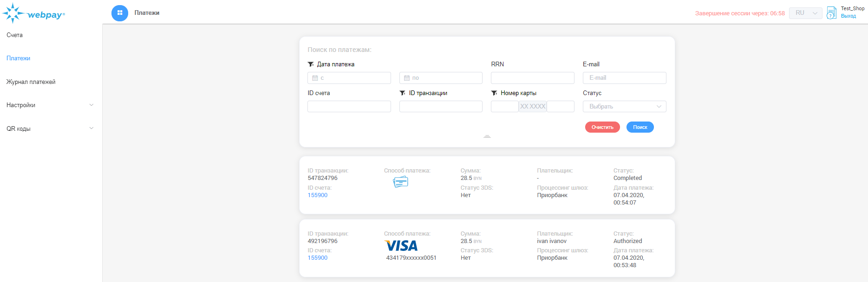Open invoice 155900 link in first payment
The height and width of the screenshot is (282, 868).
318,195
